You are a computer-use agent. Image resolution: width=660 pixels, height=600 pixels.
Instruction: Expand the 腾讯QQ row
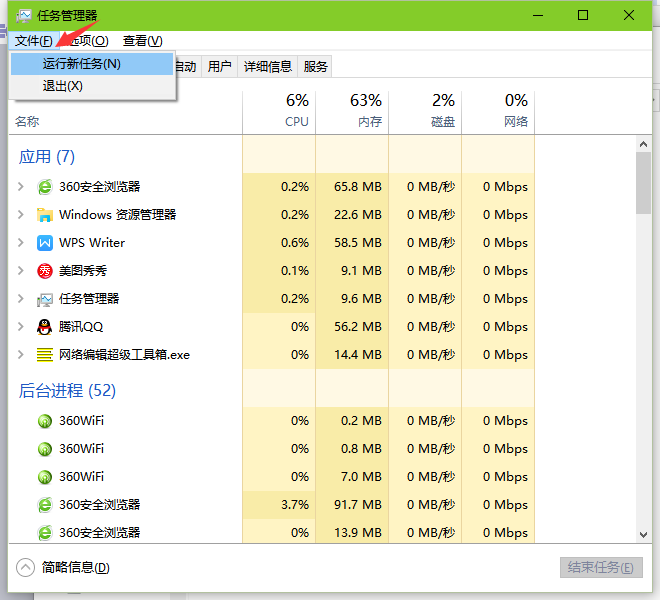(x=20, y=327)
